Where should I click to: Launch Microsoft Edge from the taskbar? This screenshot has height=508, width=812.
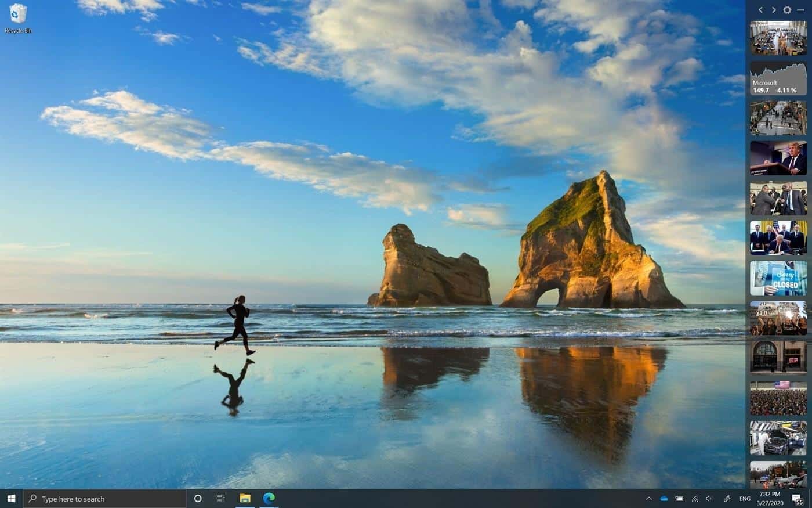point(269,499)
